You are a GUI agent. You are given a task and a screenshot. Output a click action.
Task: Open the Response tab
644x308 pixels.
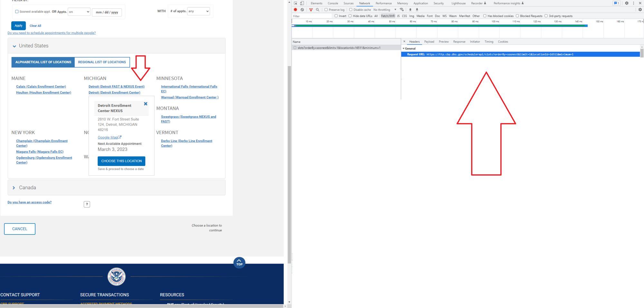click(x=459, y=42)
